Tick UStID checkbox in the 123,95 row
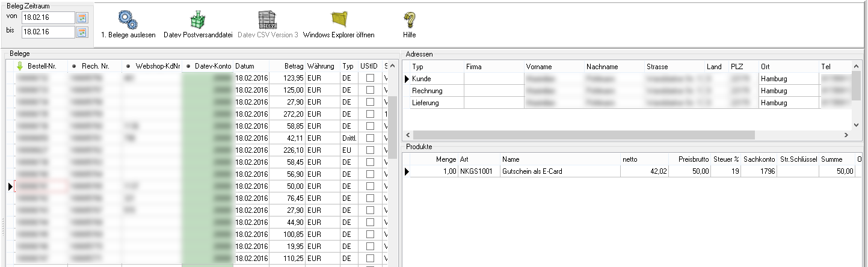The width and height of the screenshot is (868, 267). point(370,78)
